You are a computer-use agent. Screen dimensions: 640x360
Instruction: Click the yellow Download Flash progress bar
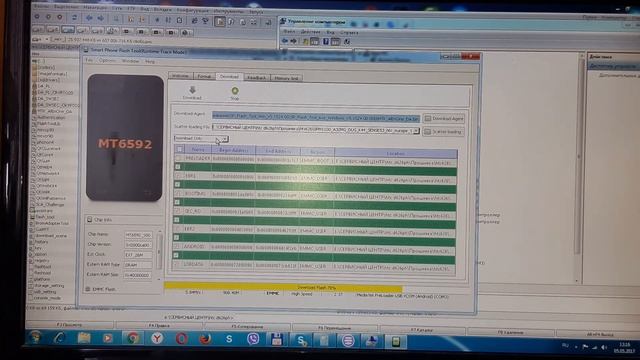[283, 287]
